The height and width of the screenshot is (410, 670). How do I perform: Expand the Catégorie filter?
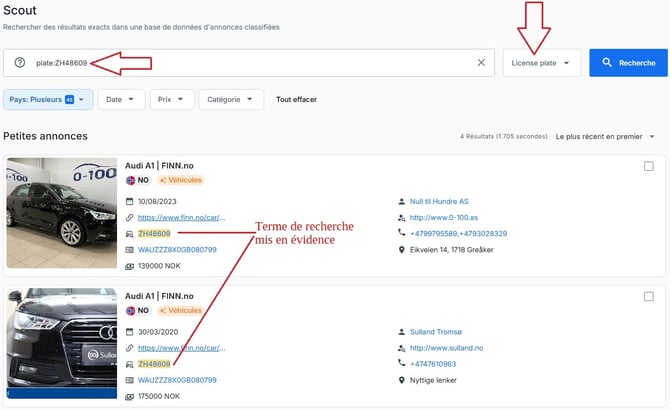[231, 100]
